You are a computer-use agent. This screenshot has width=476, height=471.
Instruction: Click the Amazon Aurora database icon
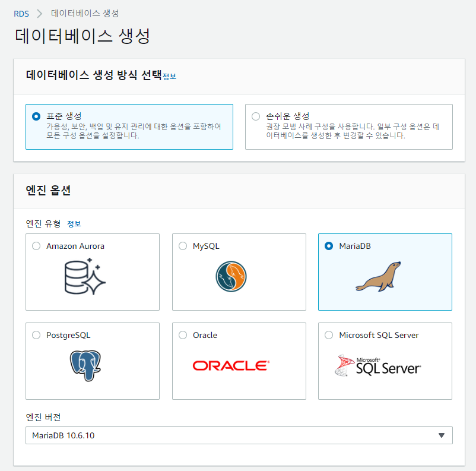pos(85,276)
